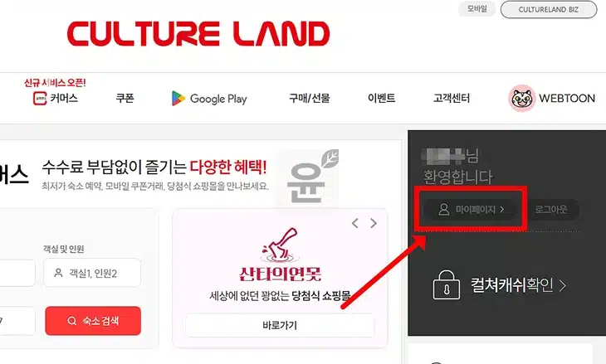This screenshot has width=606, height=364.
Task: Open the 커머스 service icon
Action: [x=40, y=98]
